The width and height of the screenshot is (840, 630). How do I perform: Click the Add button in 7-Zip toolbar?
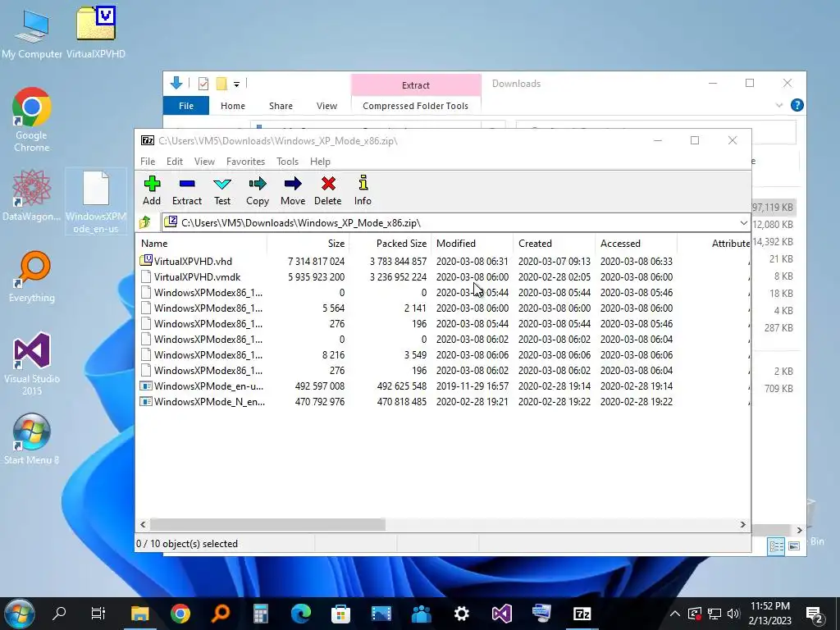[152, 190]
